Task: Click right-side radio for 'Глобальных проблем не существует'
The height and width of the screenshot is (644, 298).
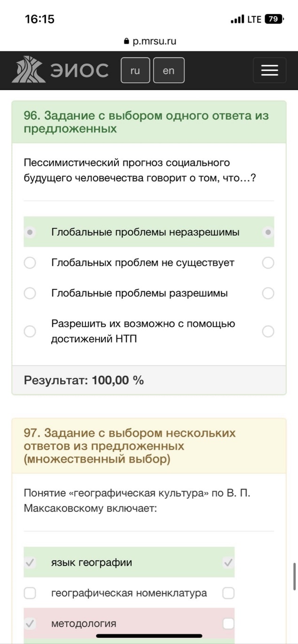Action: pos(268,263)
